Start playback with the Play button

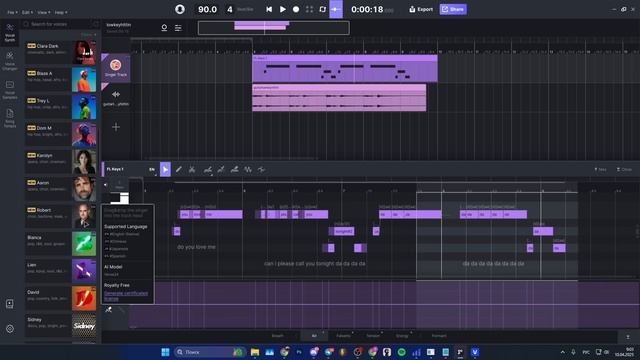point(282,9)
